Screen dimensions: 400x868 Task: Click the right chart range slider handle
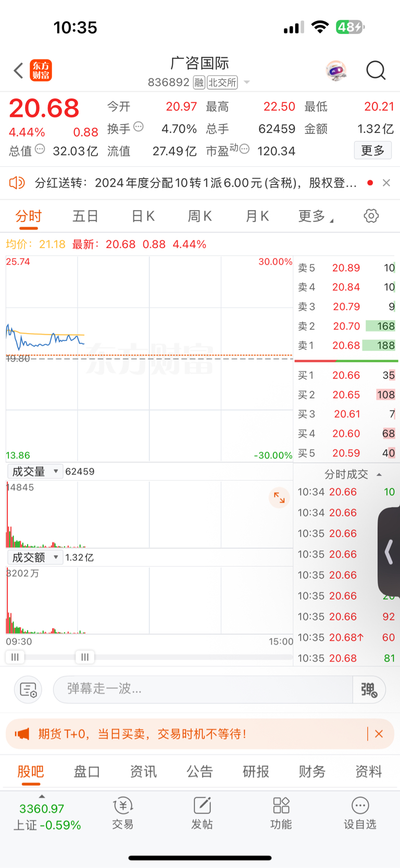point(85,657)
